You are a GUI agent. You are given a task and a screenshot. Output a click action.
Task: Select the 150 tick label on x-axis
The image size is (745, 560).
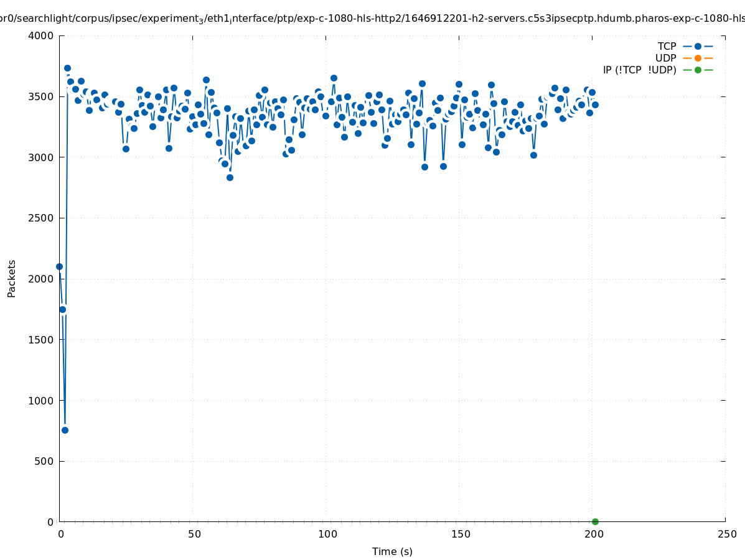(x=461, y=534)
